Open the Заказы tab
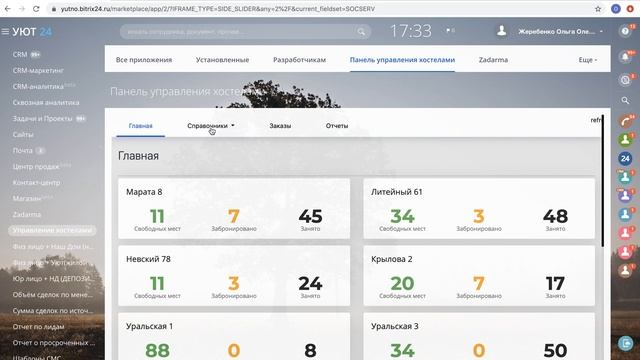Screen dimensions: 640x360 pyautogui.click(x=280, y=126)
